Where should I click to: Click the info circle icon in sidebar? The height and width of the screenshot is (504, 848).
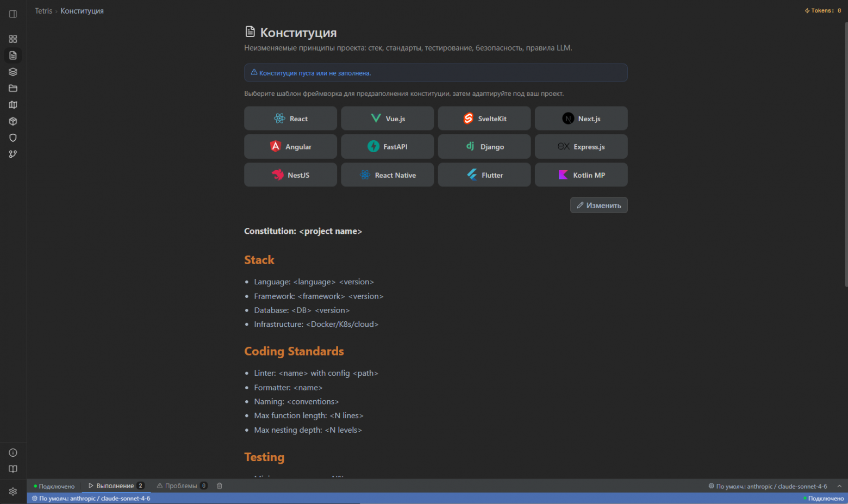pyautogui.click(x=13, y=453)
